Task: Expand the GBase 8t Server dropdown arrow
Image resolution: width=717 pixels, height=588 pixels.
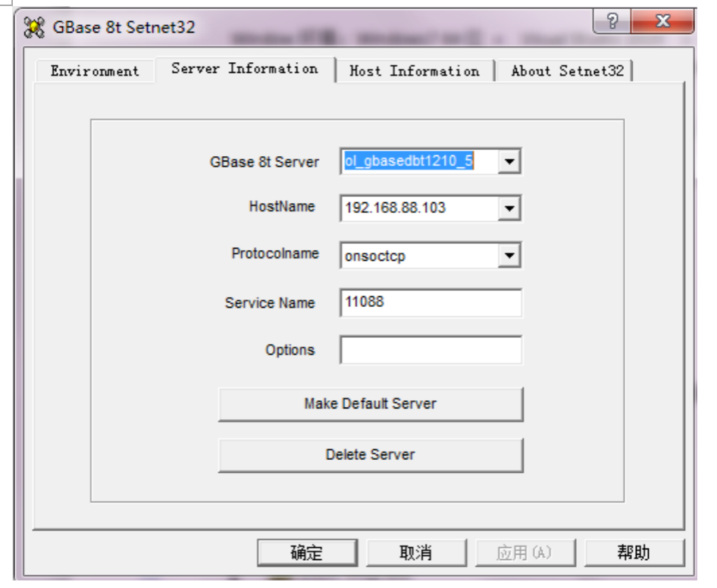Action: coord(509,161)
